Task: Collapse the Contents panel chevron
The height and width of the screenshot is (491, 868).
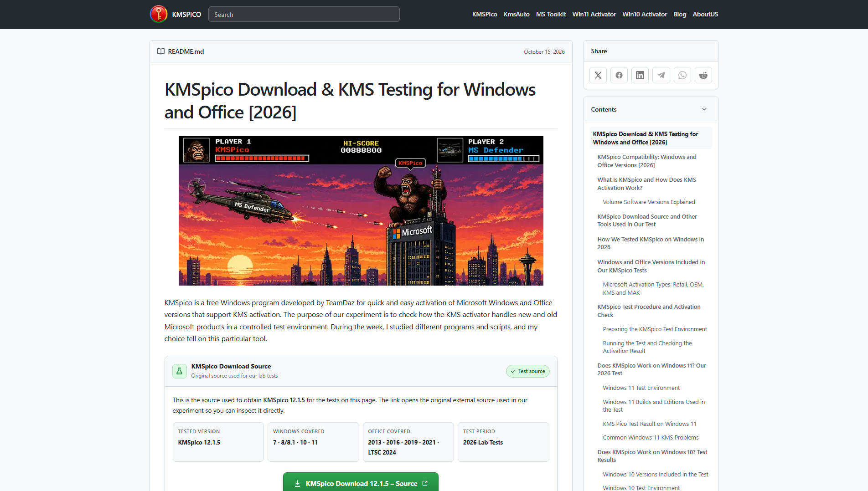Action: (x=704, y=109)
